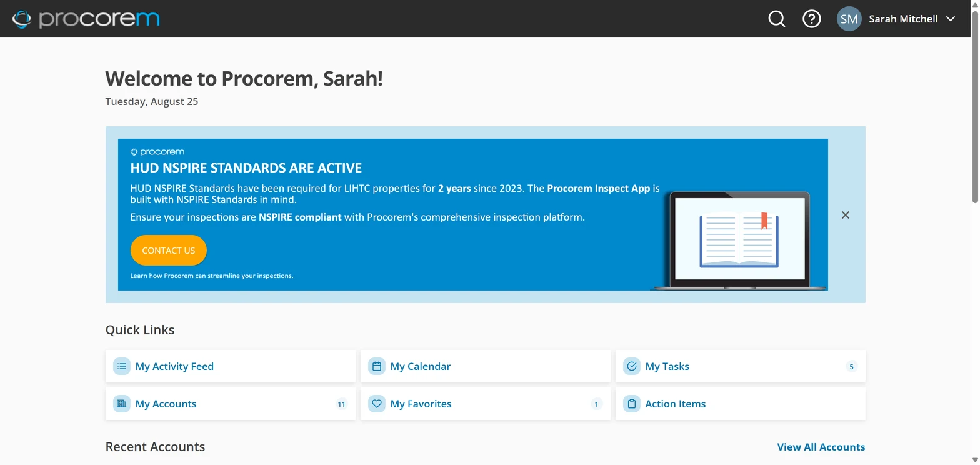Expand the Sarah Mitchell account chevron
The height and width of the screenshot is (465, 980).
click(x=951, y=19)
